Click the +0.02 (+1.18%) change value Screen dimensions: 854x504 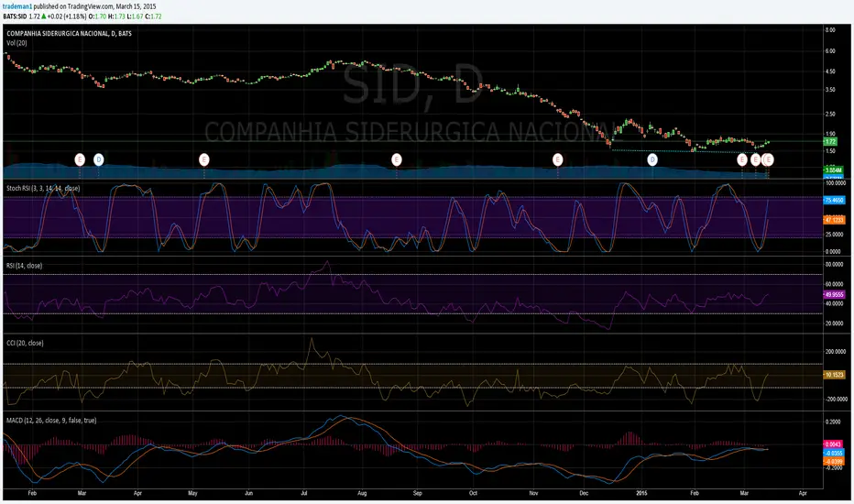tap(67, 16)
